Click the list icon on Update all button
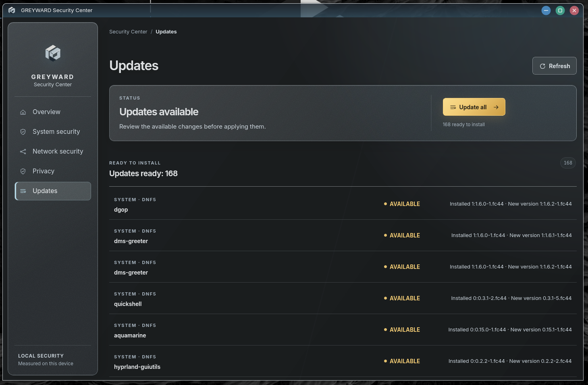This screenshot has width=588, height=385. pos(453,107)
